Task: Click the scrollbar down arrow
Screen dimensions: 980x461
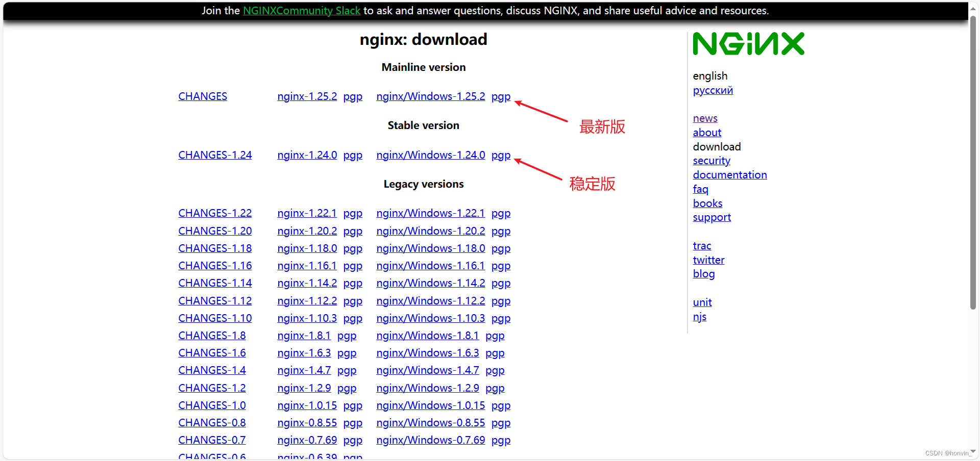Action: (x=973, y=452)
